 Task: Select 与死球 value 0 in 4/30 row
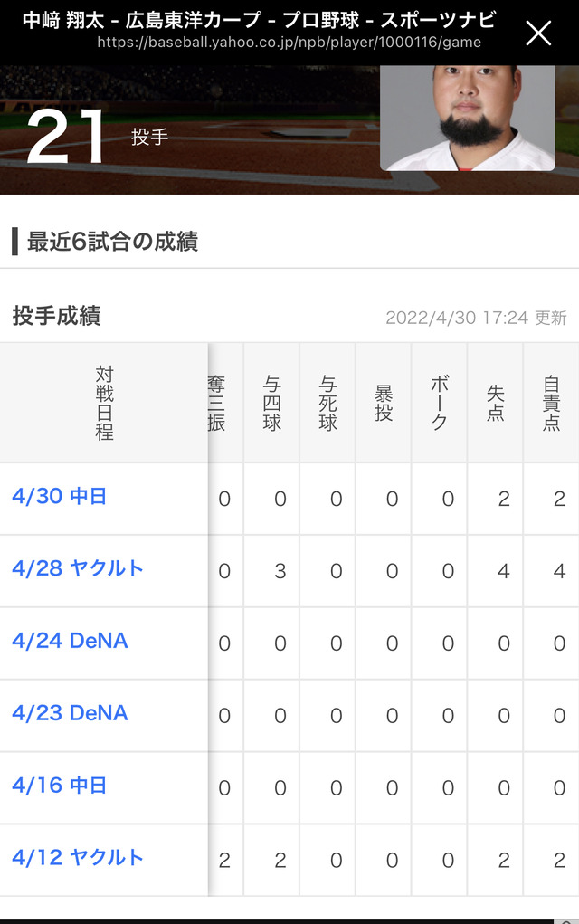click(x=336, y=500)
